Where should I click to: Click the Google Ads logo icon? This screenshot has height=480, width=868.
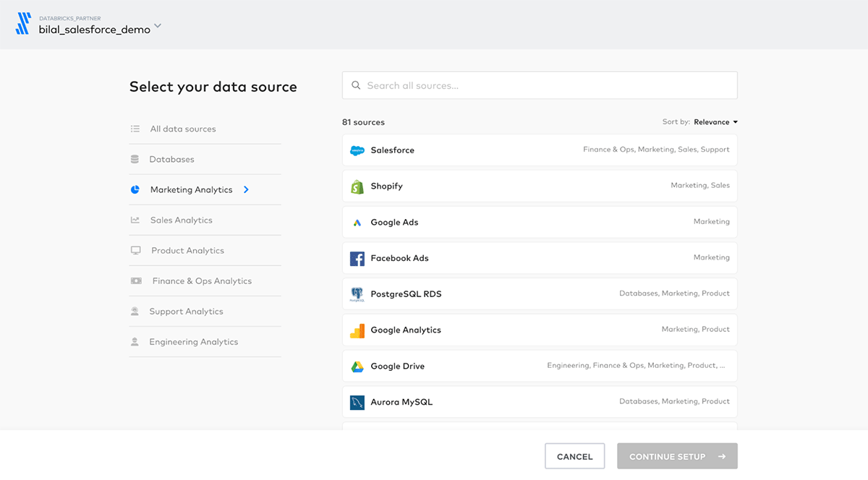(357, 223)
